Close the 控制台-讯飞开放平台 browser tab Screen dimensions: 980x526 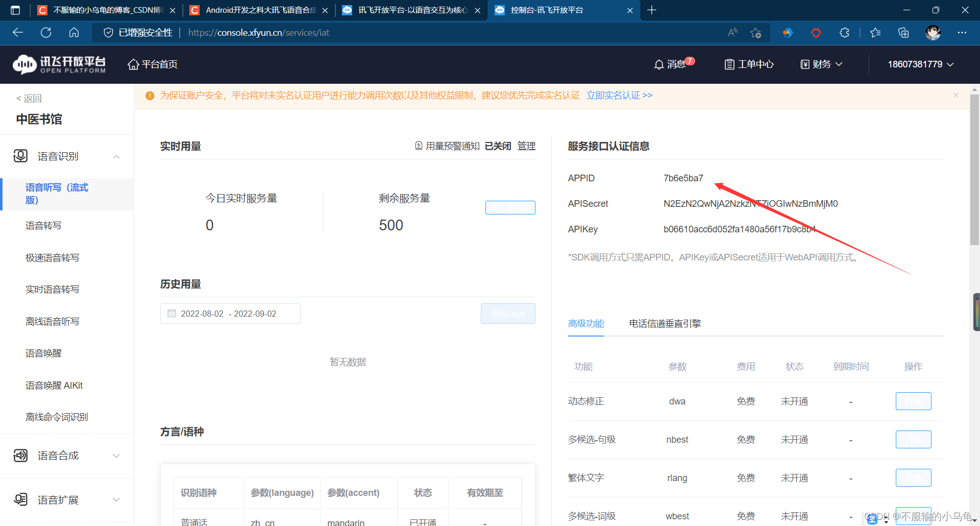pyautogui.click(x=630, y=10)
